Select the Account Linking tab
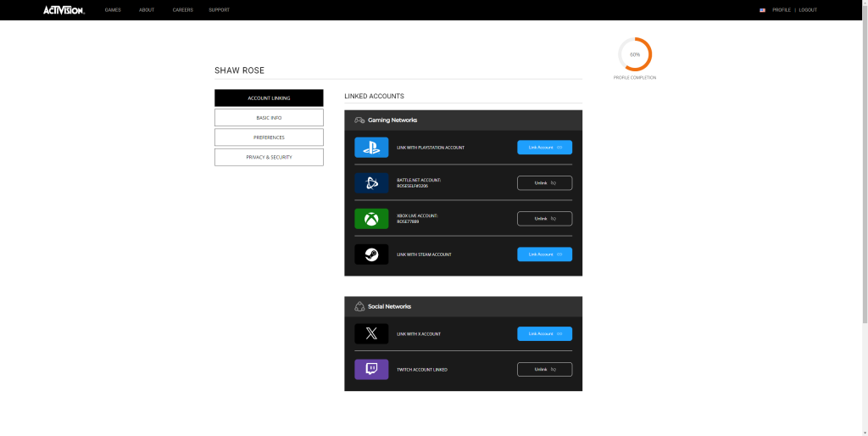868x436 pixels. point(269,98)
